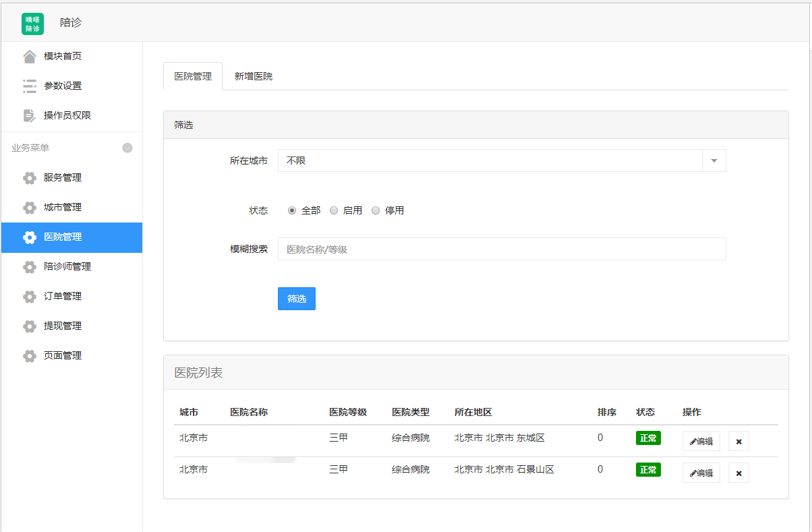The image size is (812, 532).
Task: Open 模块首页 via the home icon
Action: [x=30, y=57]
